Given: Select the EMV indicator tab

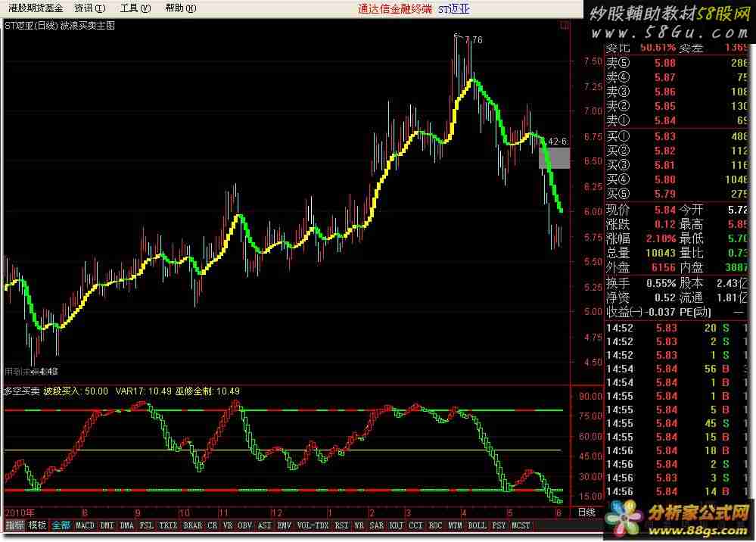Looking at the screenshot, I should 285,525.
